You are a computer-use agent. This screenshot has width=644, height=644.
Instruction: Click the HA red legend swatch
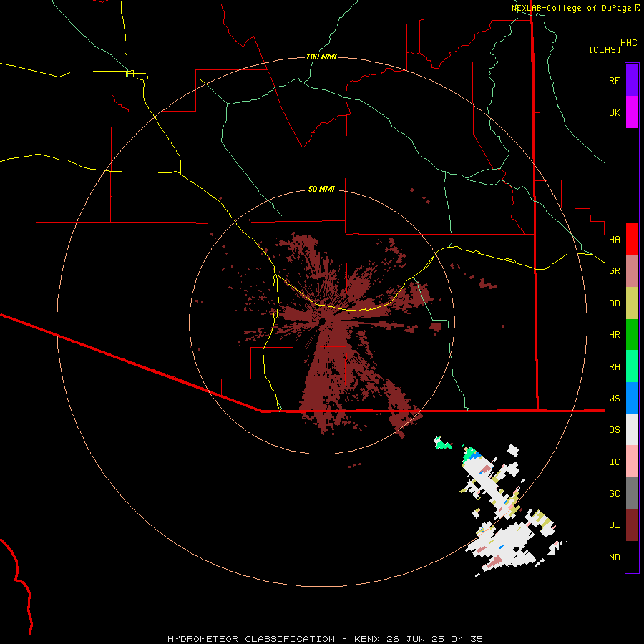632,239
